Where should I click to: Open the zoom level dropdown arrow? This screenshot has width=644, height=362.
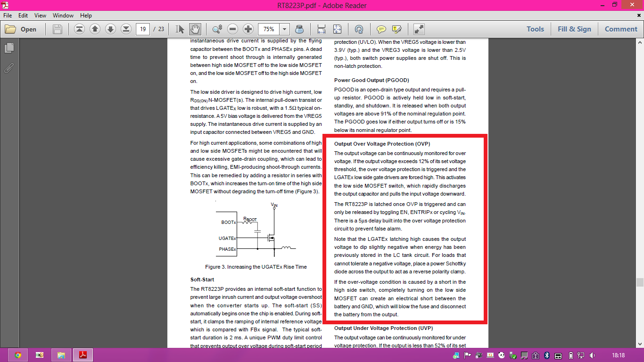(284, 29)
